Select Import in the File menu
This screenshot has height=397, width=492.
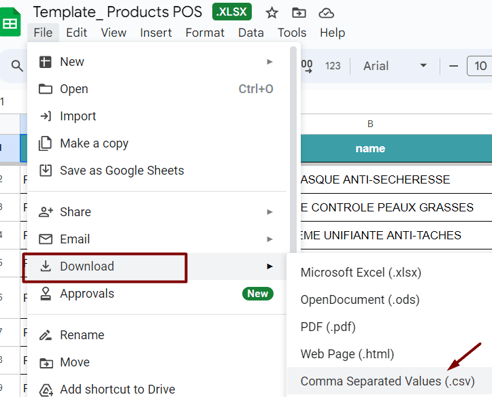(x=157, y=116)
